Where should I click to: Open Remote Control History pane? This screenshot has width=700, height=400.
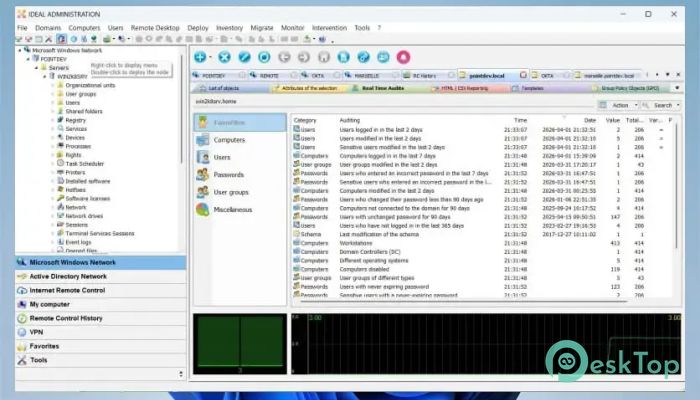[x=101, y=318]
